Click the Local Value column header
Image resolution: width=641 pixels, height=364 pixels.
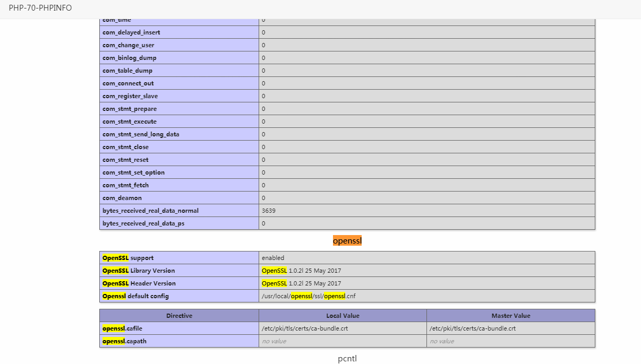[343, 316]
